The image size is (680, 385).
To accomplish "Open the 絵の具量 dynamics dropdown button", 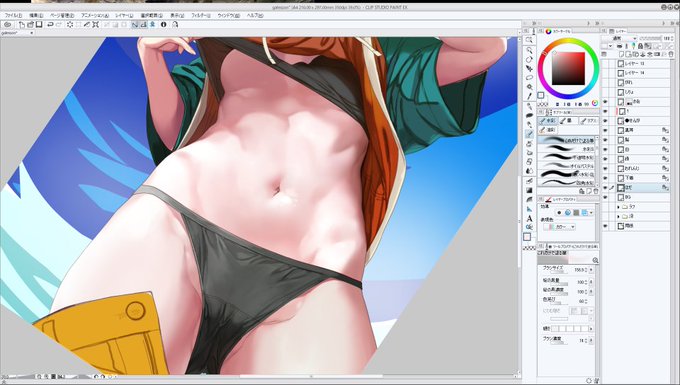I will pos(591,282).
